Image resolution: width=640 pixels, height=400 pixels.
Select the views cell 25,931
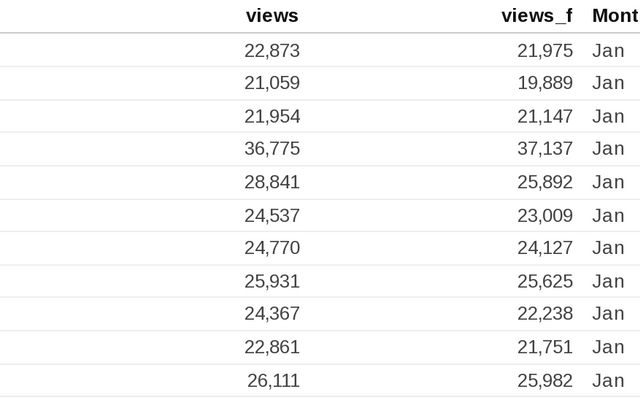point(272,282)
